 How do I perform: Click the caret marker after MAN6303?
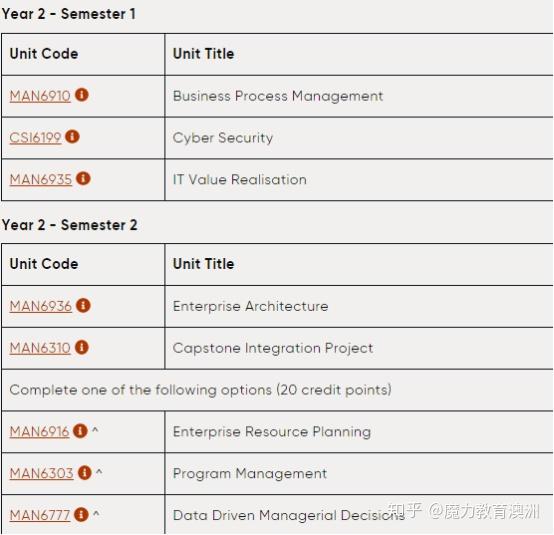(x=99, y=471)
